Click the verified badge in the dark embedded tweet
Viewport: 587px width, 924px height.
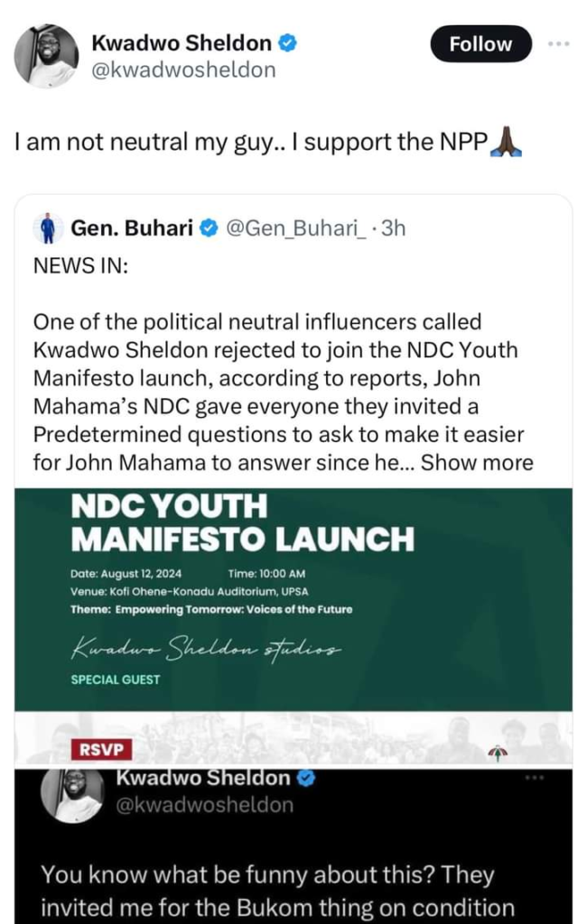point(305,777)
